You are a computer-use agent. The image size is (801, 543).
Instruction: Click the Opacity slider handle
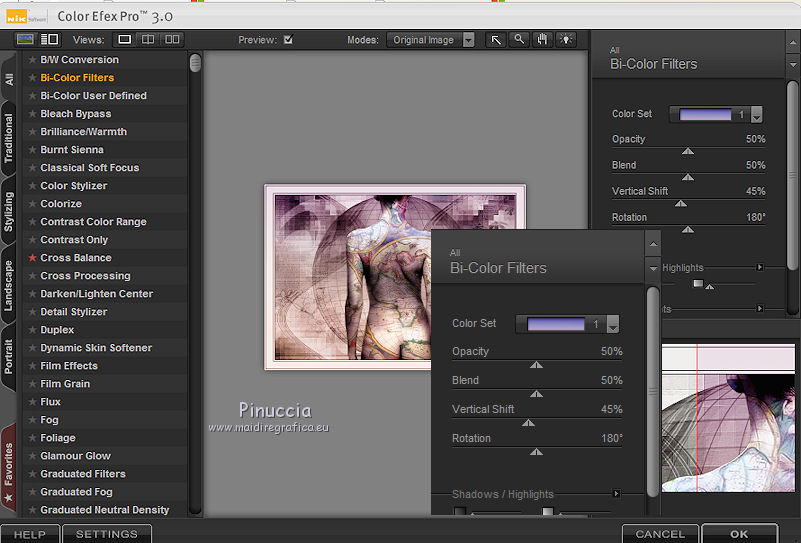coord(536,366)
